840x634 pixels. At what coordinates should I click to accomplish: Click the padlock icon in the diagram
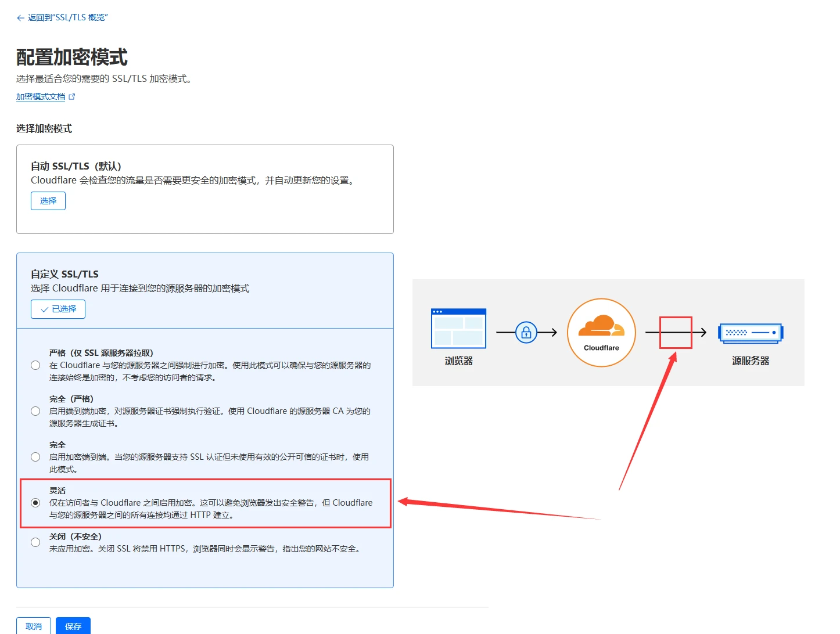pos(526,333)
